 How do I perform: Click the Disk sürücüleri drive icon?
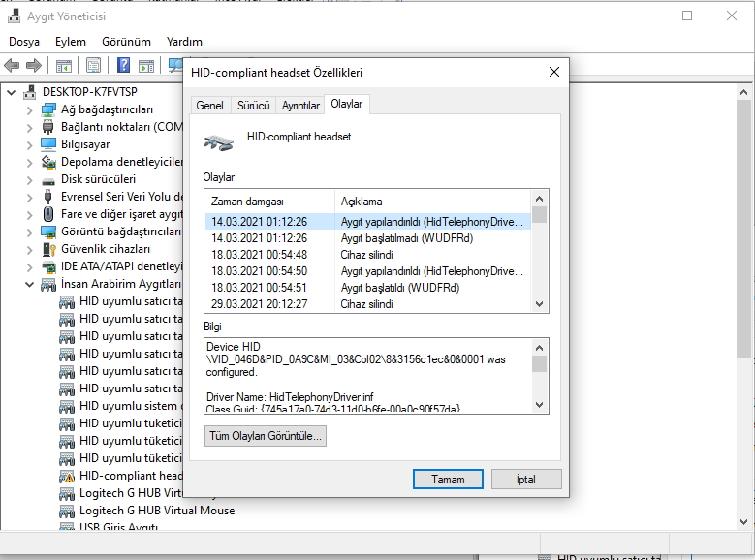coord(48,179)
